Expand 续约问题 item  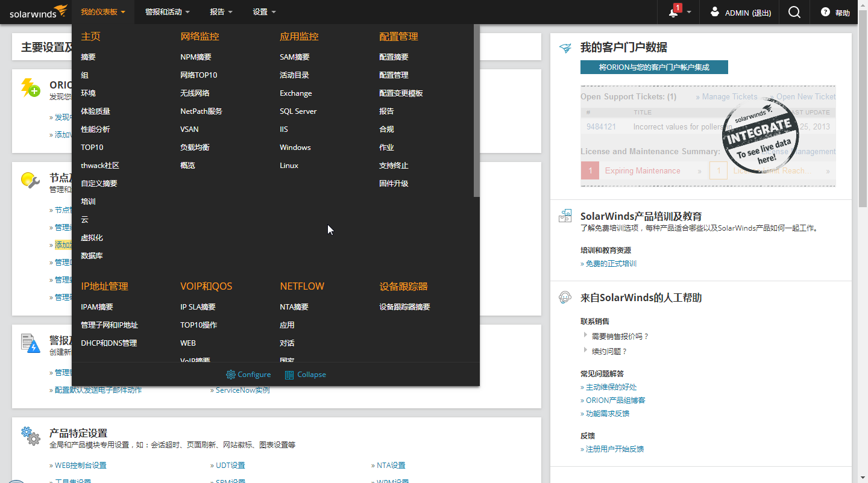pyautogui.click(x=585, y=350)
